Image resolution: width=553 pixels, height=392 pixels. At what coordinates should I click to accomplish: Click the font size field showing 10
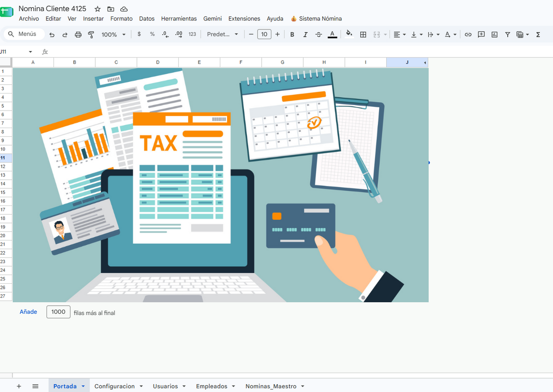click(x=264, y=35)
